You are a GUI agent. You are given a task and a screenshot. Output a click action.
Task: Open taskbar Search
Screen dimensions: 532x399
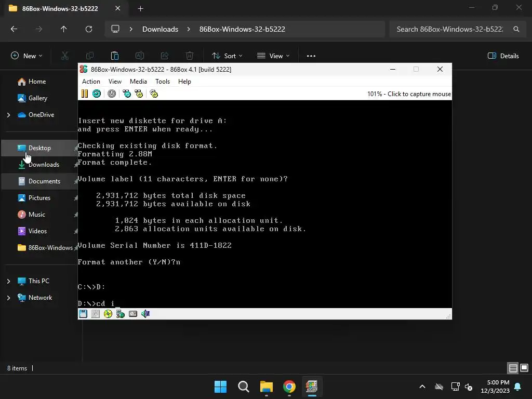[244, 387]
